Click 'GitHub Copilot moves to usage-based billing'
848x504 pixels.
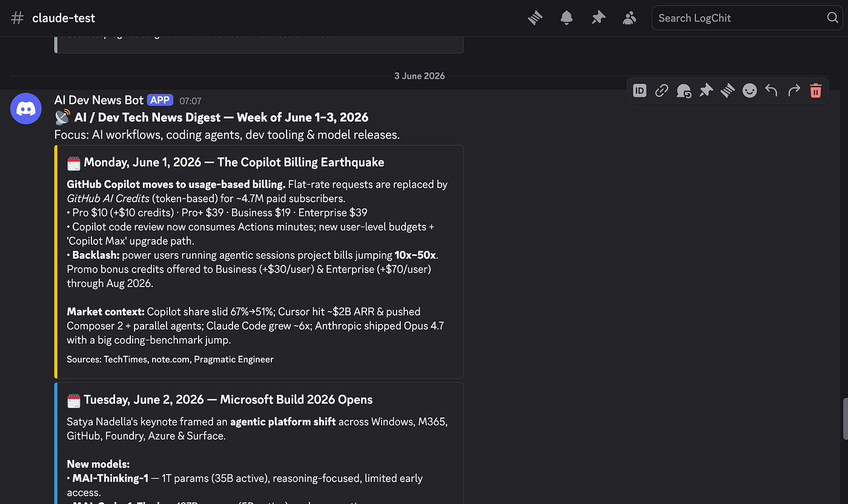tap(176, 184)
